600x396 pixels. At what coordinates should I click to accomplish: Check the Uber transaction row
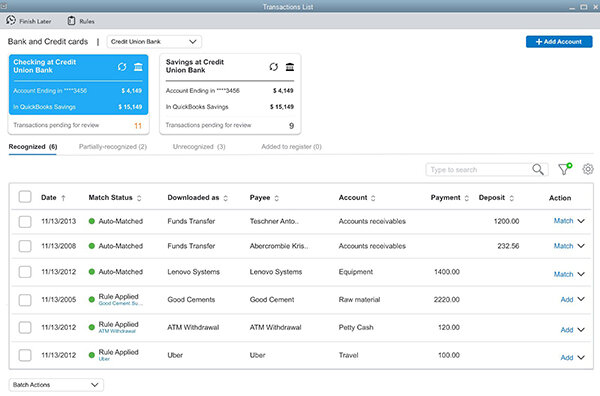(x=25, y=355)
